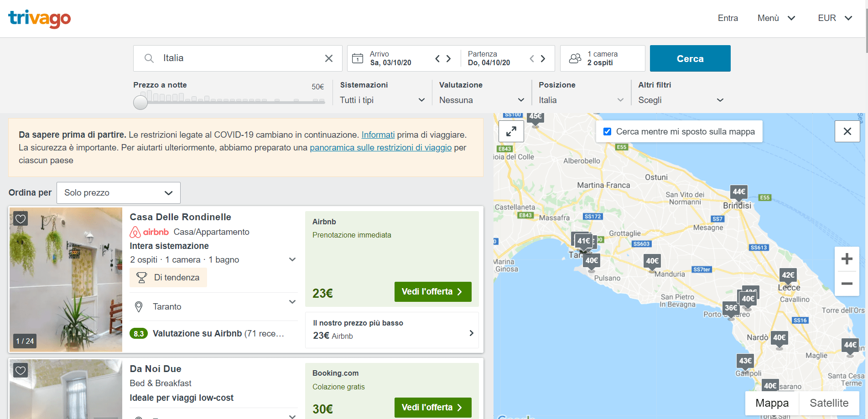Click Entra to sign in

coord(728,18)
